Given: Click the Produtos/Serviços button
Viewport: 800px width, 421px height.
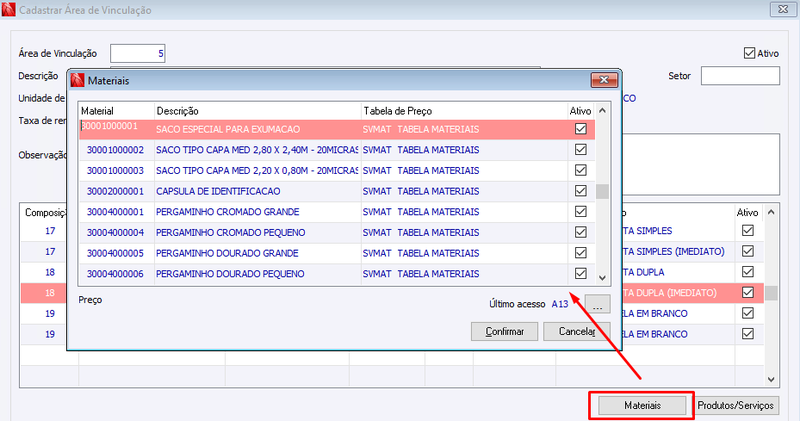Looking at the screenshot, I should click(x=736, y=406).
